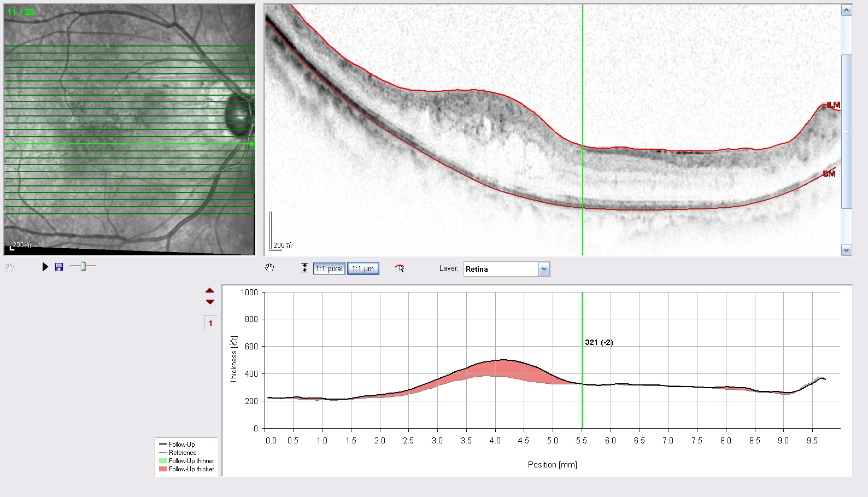The image size is (868, 497).
Task: Click the playback speed slider handle
Action: pyautogui.click(x=83, y=266)
